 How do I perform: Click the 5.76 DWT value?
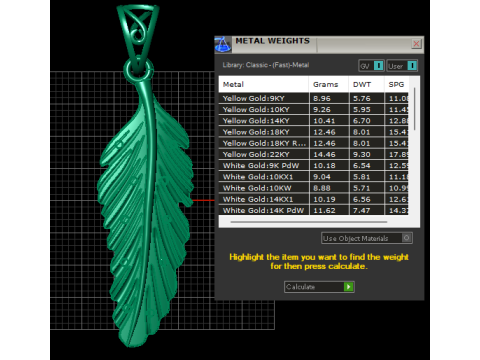tap(362, 99)
